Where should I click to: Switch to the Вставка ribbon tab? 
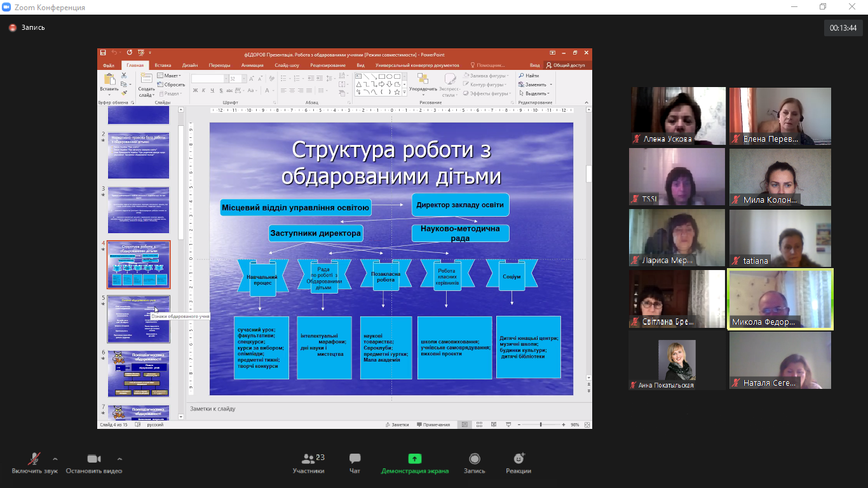pos(163,65)
